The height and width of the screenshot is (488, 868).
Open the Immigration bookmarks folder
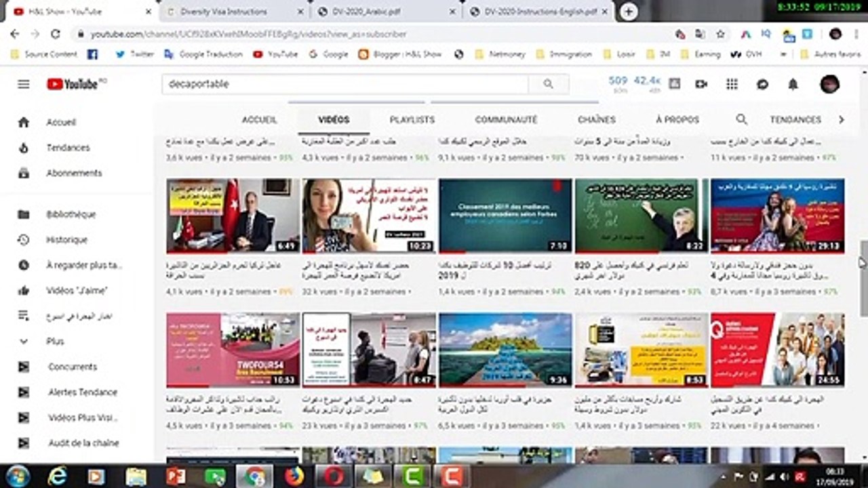[564, 54]
